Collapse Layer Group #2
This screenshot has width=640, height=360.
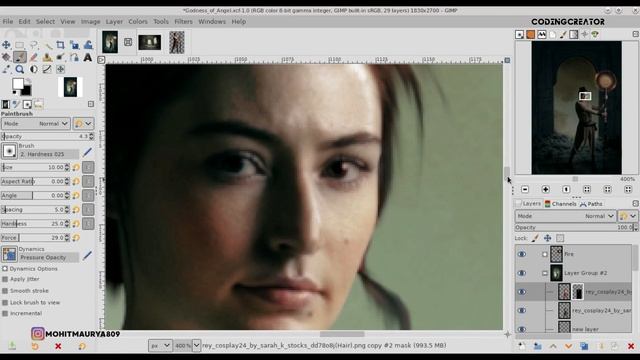pyautogui.click(x=544, y=273)
